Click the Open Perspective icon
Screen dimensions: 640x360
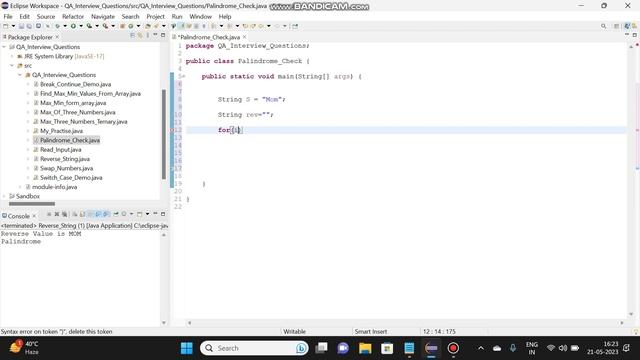[616, 26]
